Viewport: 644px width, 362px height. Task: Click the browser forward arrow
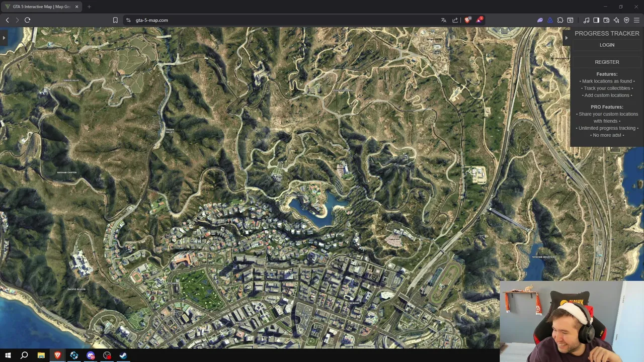17,20
